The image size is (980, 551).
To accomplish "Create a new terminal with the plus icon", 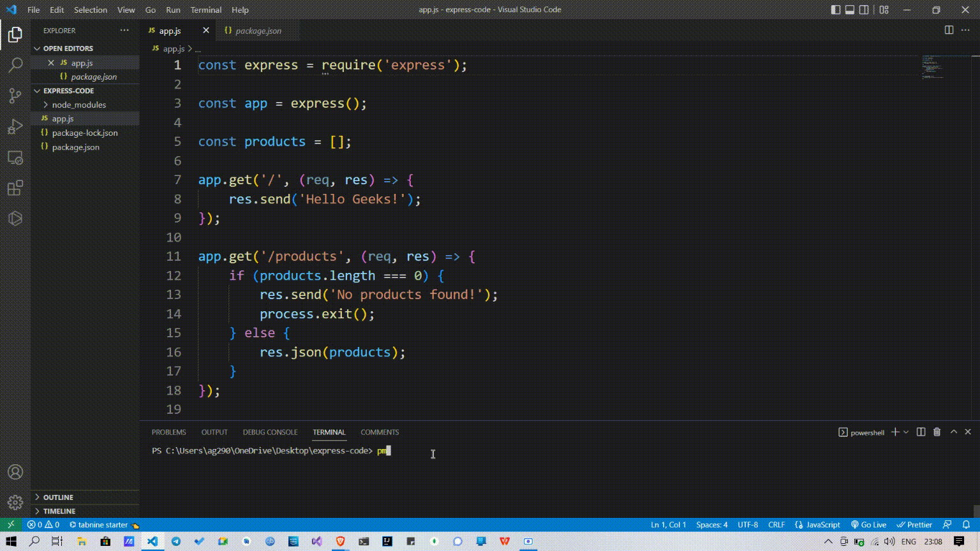I will tap(896, 432).
